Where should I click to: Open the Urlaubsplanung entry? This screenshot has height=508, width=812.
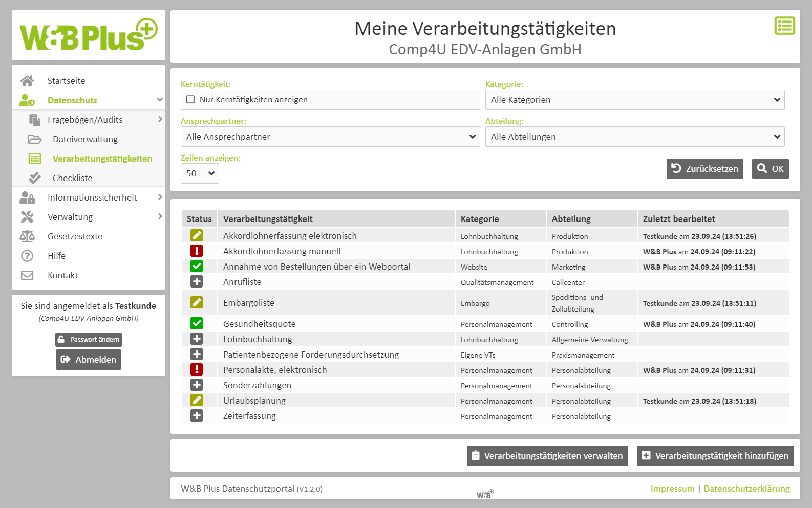coord(254,401)
